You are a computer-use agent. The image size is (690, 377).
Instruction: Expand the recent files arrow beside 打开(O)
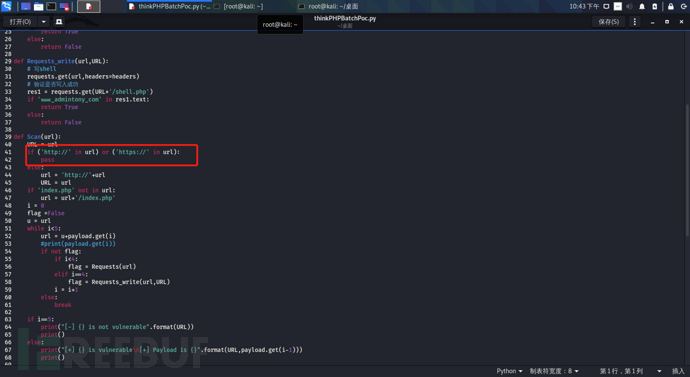[44, 22]
